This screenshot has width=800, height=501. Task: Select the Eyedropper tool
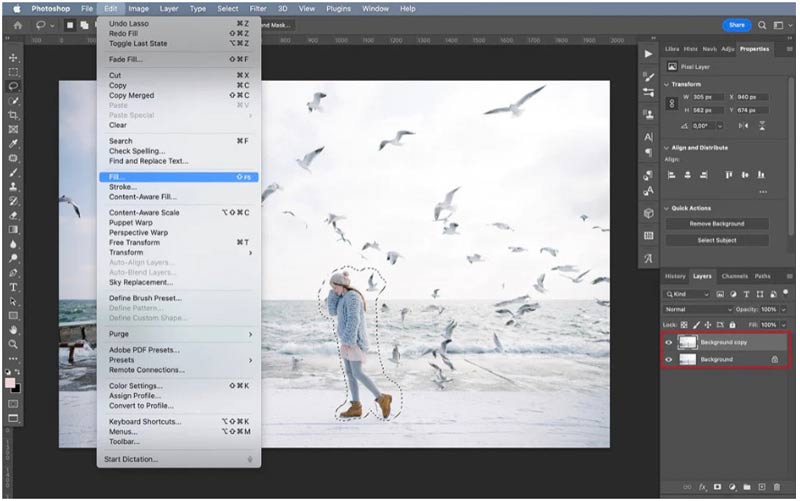(x=13, y=143)
